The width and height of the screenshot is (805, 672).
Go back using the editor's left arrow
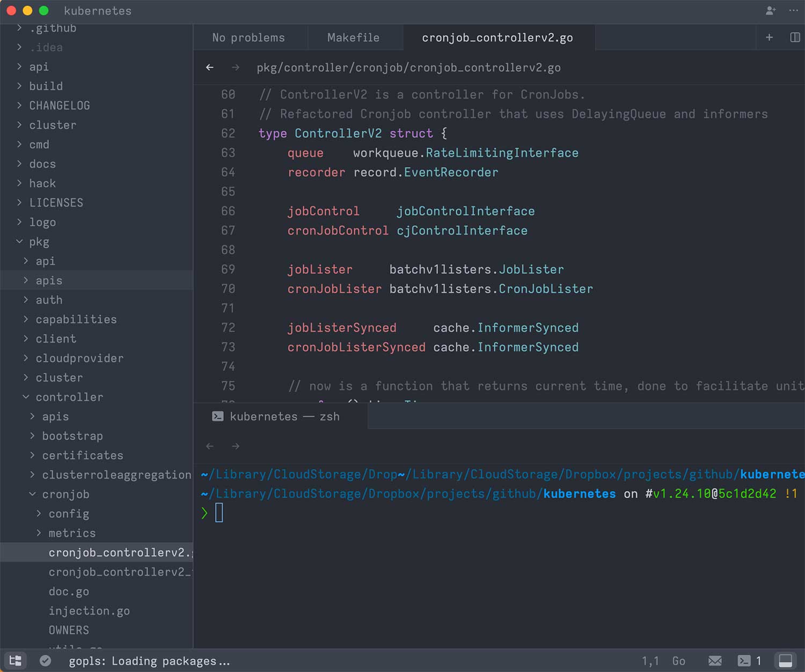(x=210, y=68)
